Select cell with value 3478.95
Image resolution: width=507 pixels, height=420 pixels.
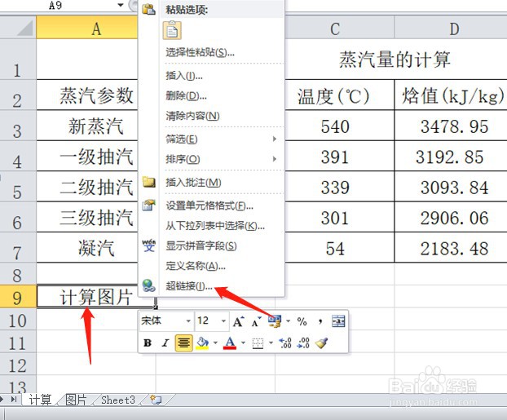click(x=451, y=126)
